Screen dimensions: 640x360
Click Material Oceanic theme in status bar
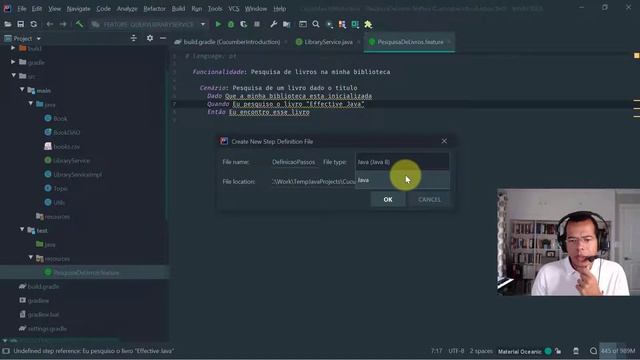(520, 351)
